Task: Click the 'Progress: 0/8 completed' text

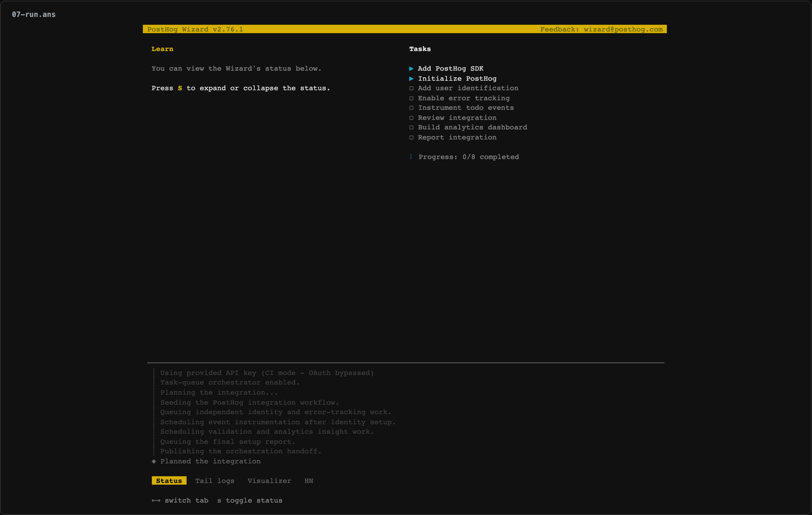Action: point(469,157)
